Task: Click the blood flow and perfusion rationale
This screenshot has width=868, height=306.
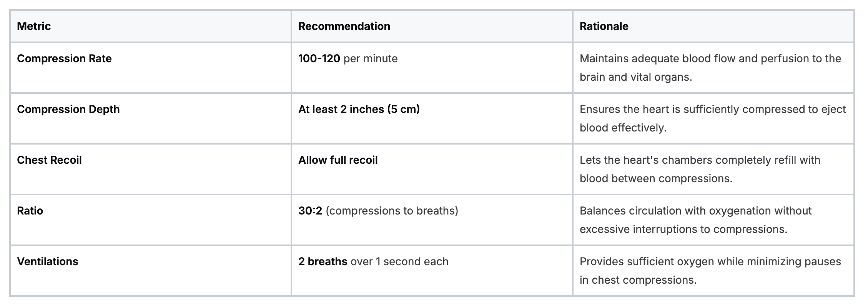Action: click(x=710, y=68)
